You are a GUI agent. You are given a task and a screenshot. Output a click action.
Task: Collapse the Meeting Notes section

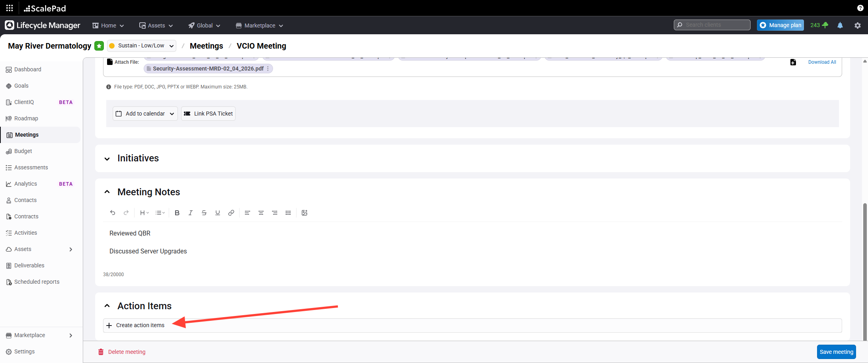tap(107, 192)
